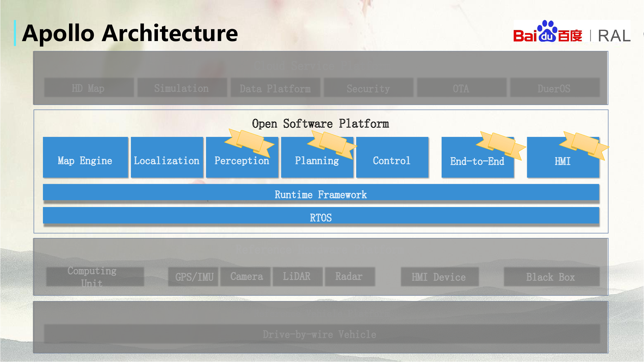Viewport: 644px width, 362px height.
Task: Click the RAL text beside Baidu logo
Action: pyautogui.click(x=614, y=36)
